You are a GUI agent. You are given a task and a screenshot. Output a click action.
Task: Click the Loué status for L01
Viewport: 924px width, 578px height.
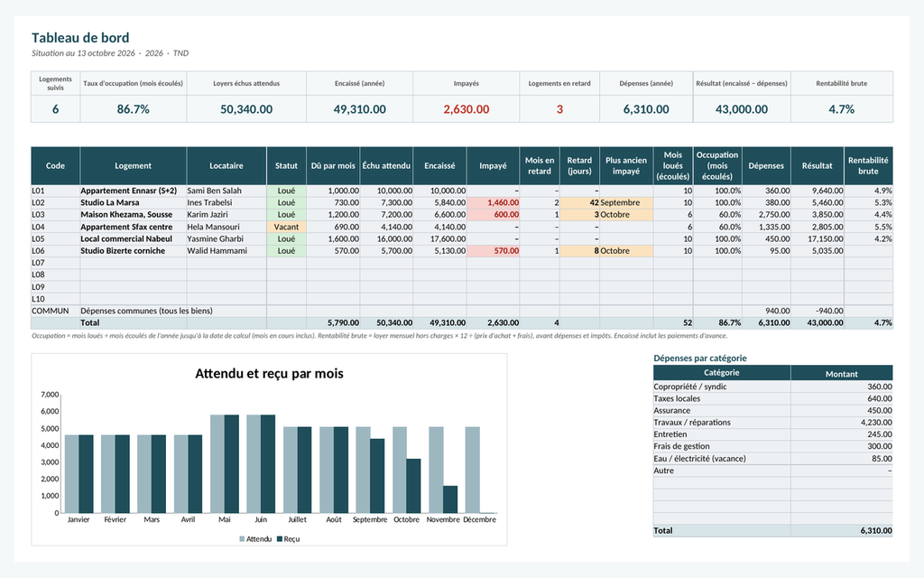click(x=286, y=191)
